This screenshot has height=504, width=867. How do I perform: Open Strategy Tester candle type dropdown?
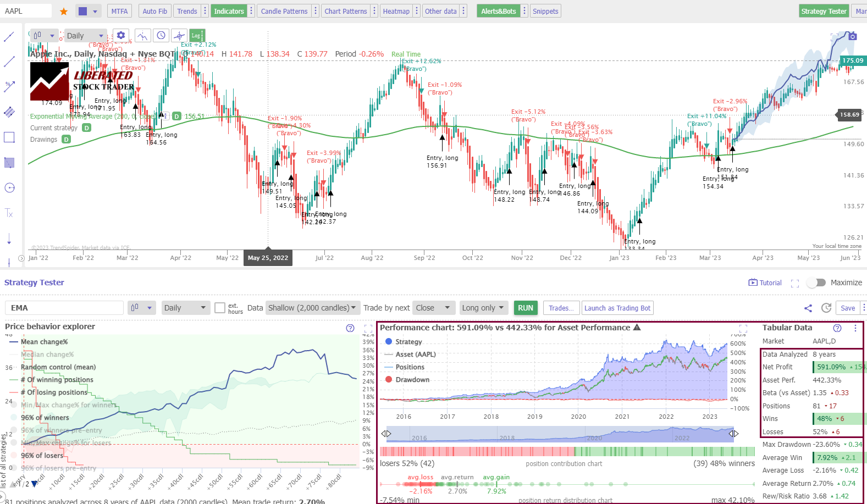point(142,308)
